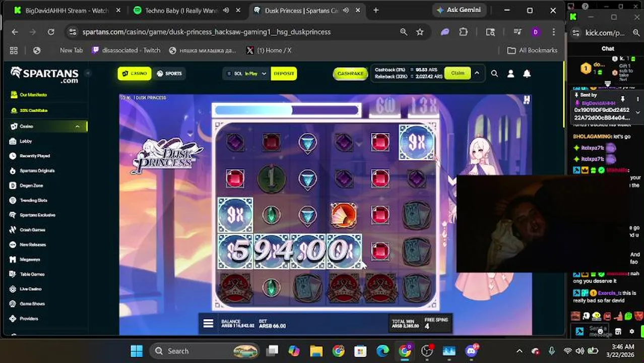Claim the cashback rewards
Image resolution: width=644 pixels, height=363 pixels.
(x=458, y=73)
